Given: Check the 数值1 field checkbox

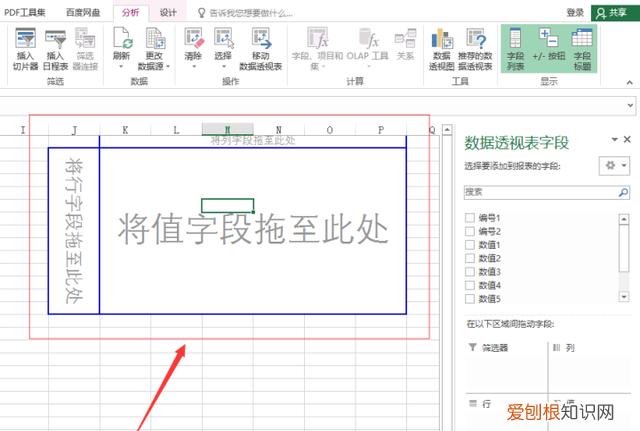Looking at the screenshot, I should coord(470,244).
